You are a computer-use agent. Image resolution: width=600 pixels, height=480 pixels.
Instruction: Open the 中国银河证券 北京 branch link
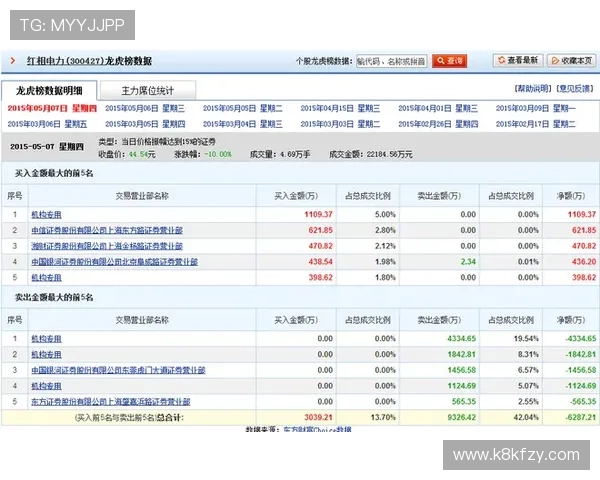coord(114,262)
